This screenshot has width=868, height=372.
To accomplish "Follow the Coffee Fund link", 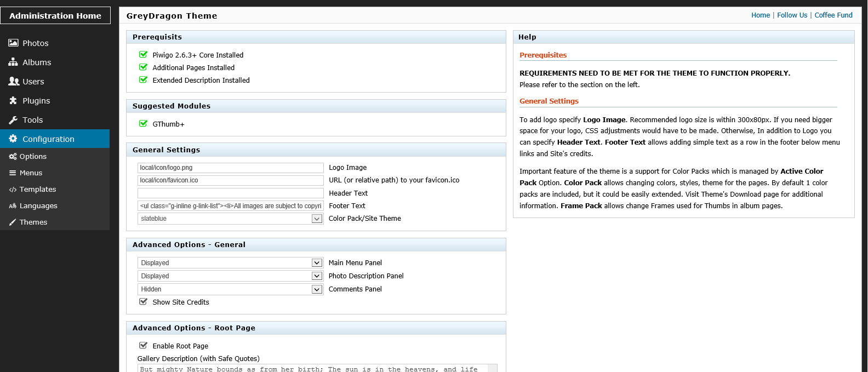I will 833,15.
